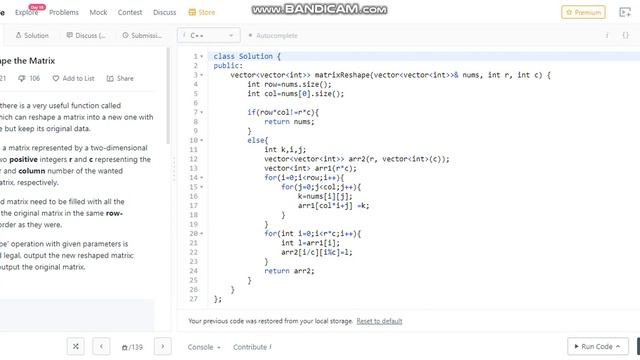This screenshot has height=360, width=640.
Task: Collapse the for loop at line 14
Action: [202, 178]
